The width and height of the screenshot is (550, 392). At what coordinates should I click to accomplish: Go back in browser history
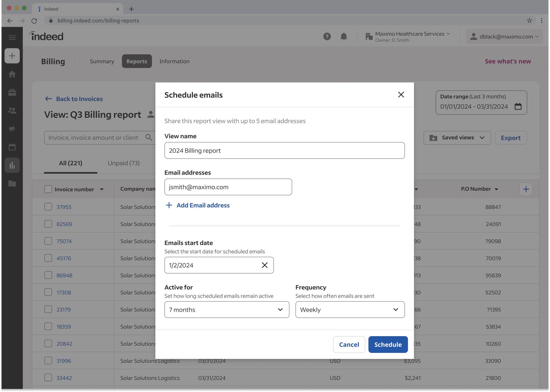[x=10, y=21]
